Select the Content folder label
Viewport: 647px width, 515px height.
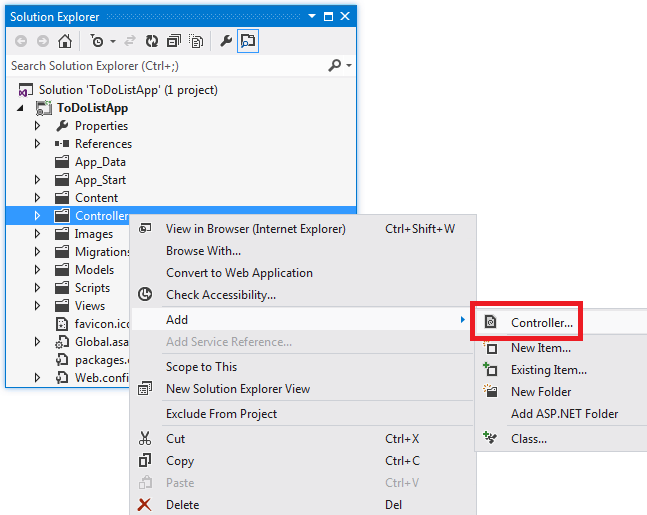pyautogui.click(x=97, y=198)
